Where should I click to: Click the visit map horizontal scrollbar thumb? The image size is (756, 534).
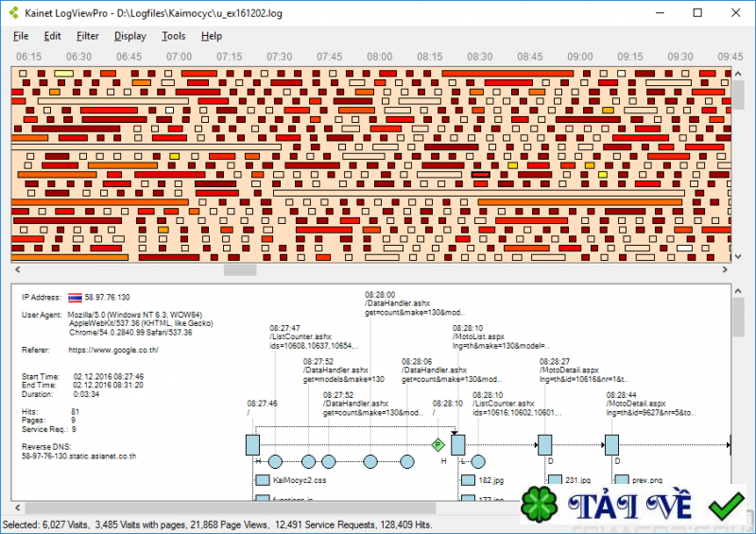[240, 270]
